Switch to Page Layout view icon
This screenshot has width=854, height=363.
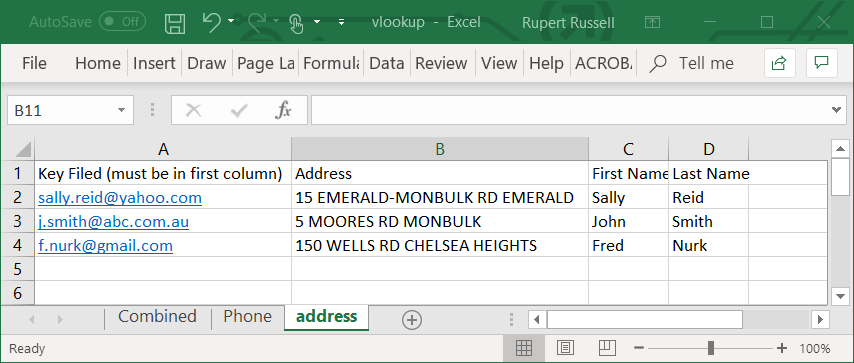[x=565, y=348]
